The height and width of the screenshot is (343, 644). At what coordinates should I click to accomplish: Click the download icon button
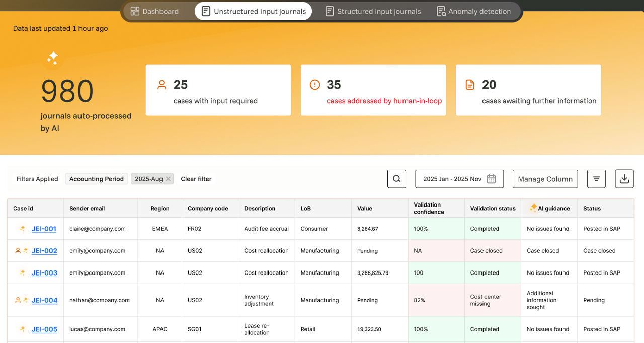(624, 179)
